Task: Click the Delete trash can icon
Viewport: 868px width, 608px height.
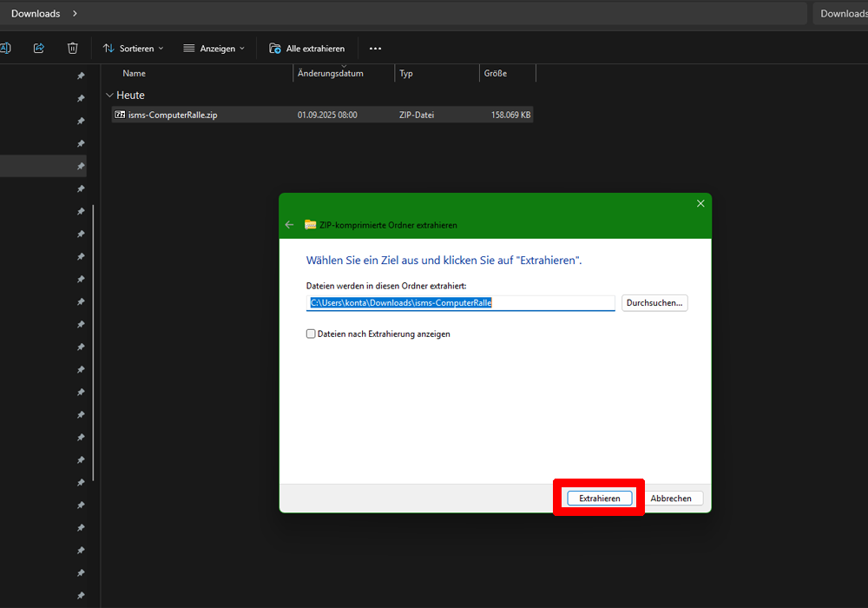Action: pos(73,49)
